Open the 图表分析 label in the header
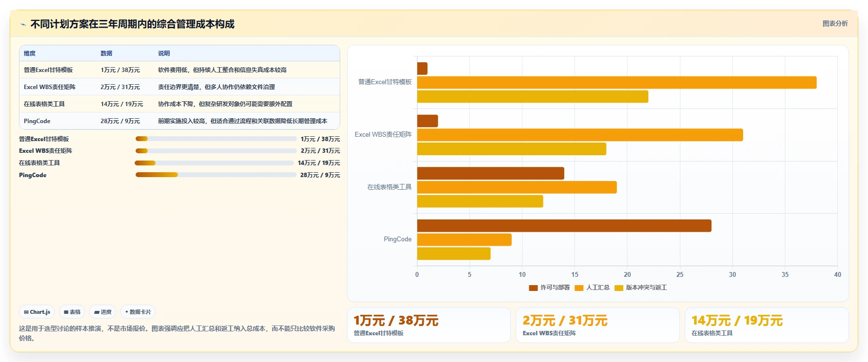868x362 pixels. click(835, 23)
